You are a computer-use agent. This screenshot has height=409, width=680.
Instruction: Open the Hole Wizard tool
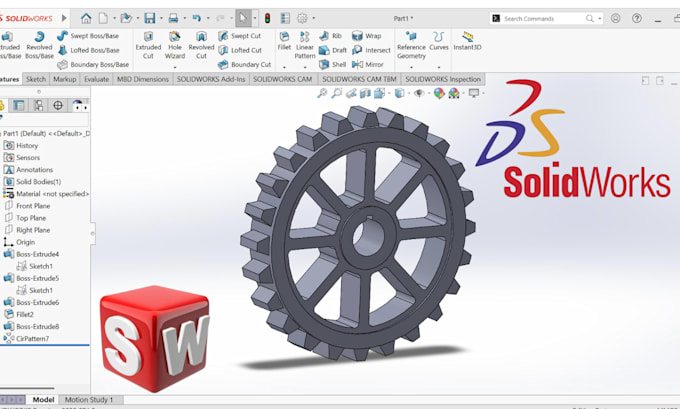[175, 45]
